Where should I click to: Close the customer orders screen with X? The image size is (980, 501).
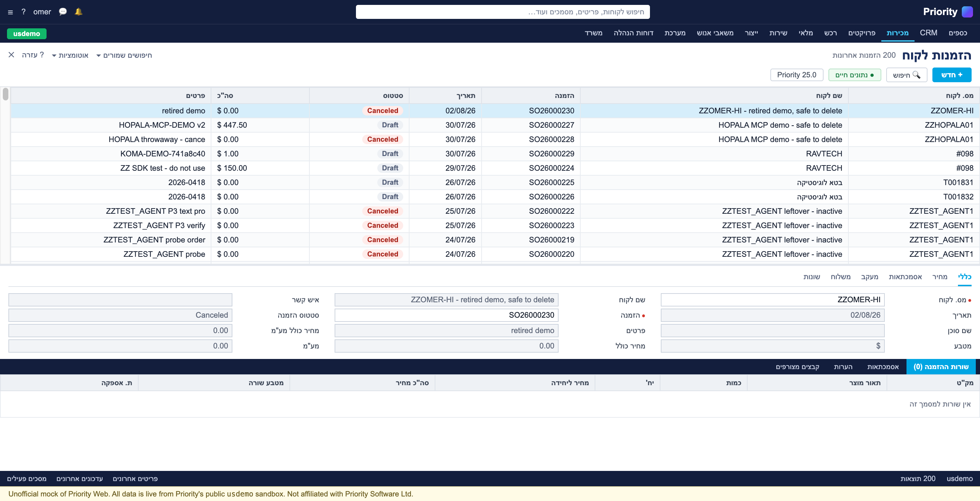tap(12, 55)
